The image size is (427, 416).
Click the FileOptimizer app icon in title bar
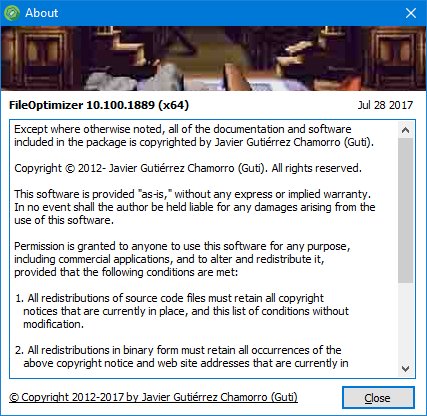12,13
